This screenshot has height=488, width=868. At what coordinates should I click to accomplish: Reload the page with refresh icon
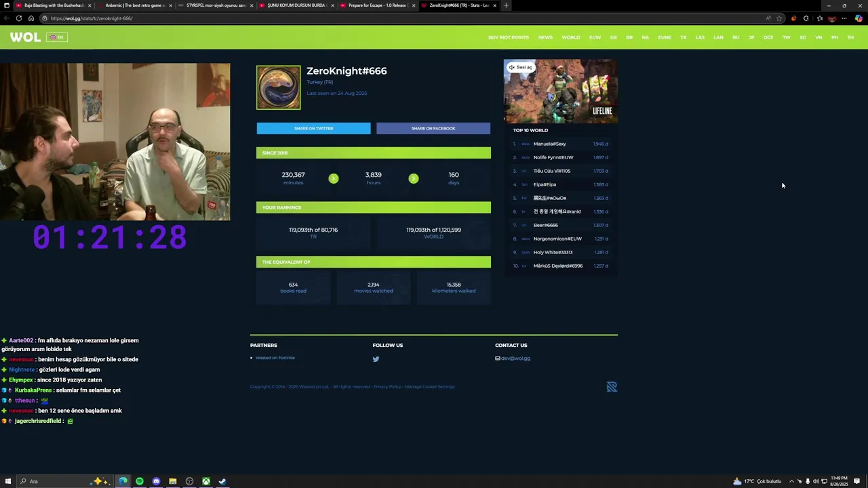click(18, 18)
